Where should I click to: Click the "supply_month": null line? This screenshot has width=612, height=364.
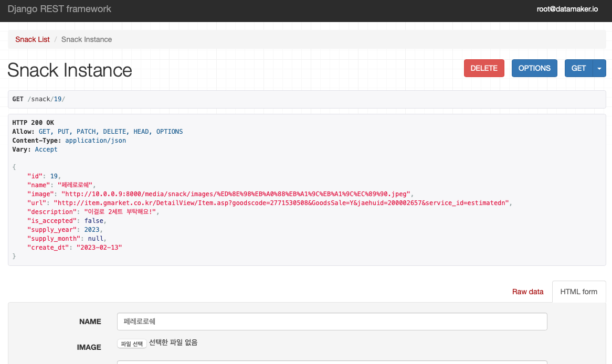[66, 239]
